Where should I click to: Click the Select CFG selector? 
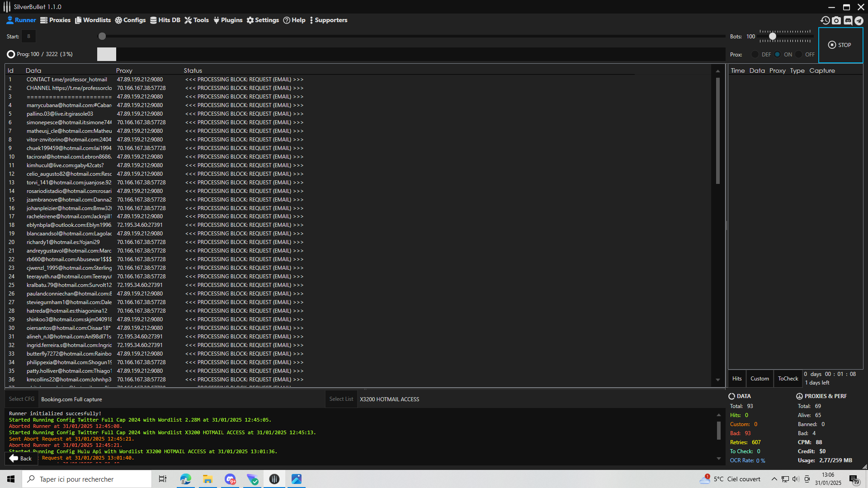click(x=22, y=399)
